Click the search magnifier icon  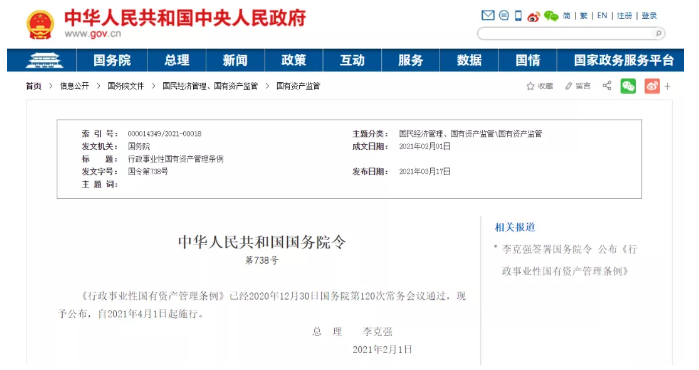pos(658,33)
